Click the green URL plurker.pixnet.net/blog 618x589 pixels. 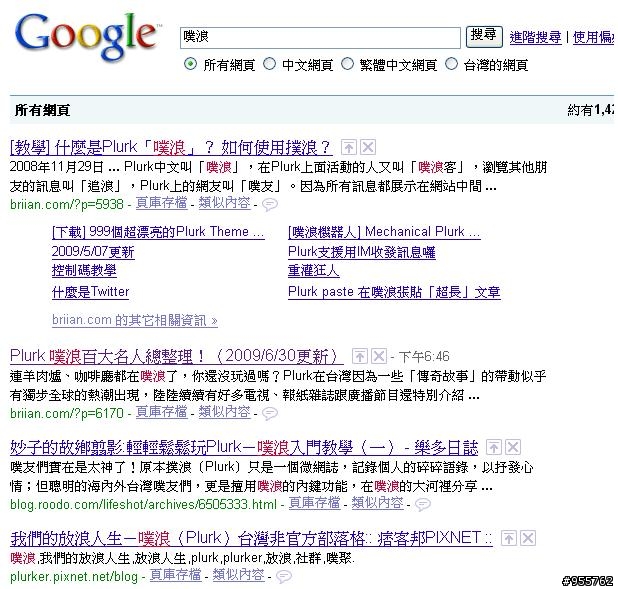tap(74, 576)
